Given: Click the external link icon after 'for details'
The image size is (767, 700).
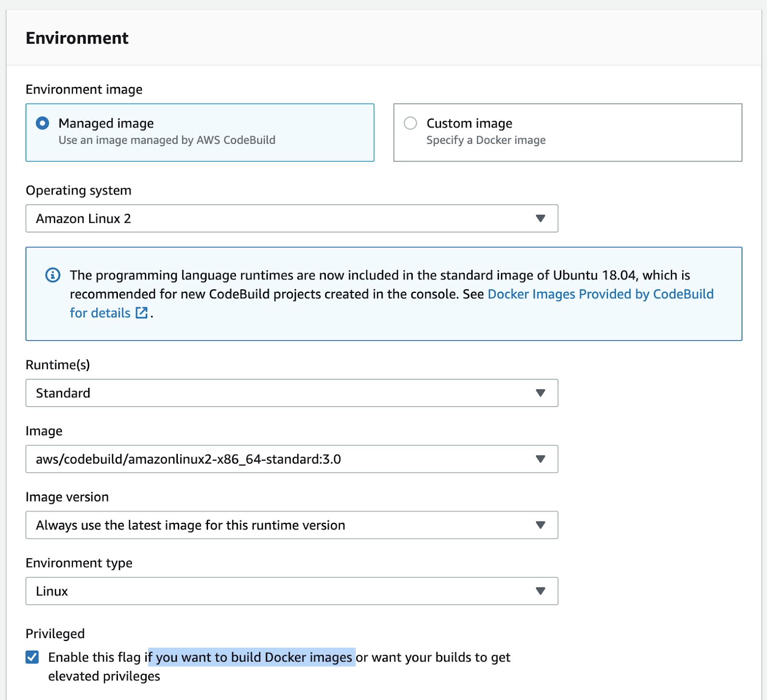Looking at the screenshot, I should coord(141,313).
